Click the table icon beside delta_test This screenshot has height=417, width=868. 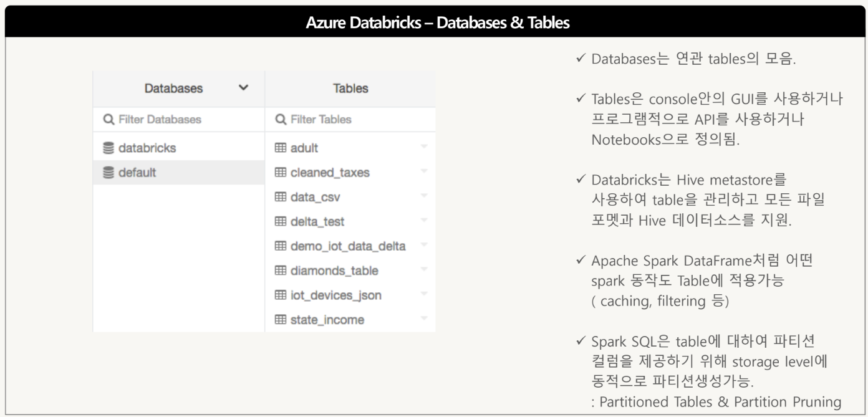pyautogui.click(x=281, y=222)
